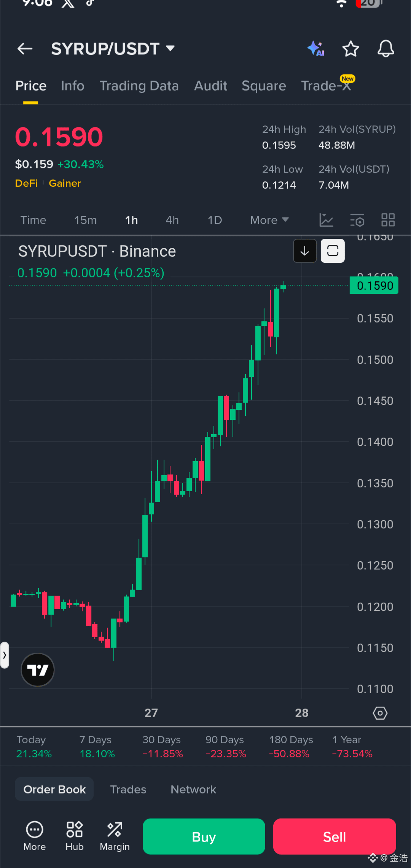Open the Order Book section
This screenshot has width=411, height=868.
(54, 789)
